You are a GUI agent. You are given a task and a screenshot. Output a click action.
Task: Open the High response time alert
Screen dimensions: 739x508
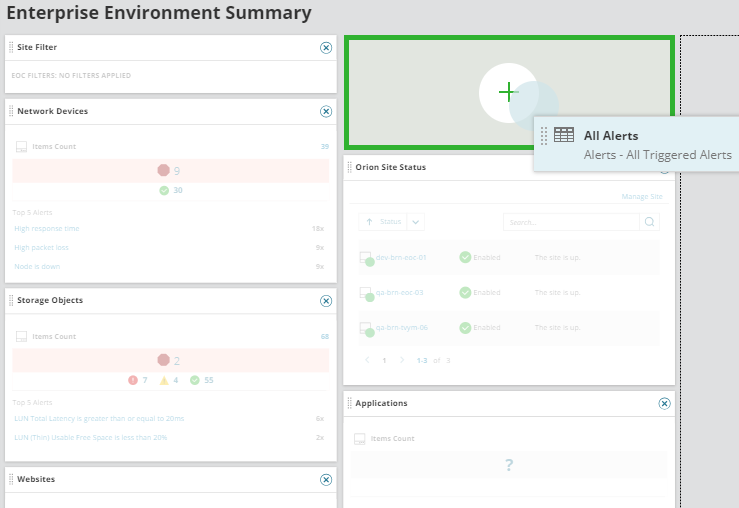[47, 229]
